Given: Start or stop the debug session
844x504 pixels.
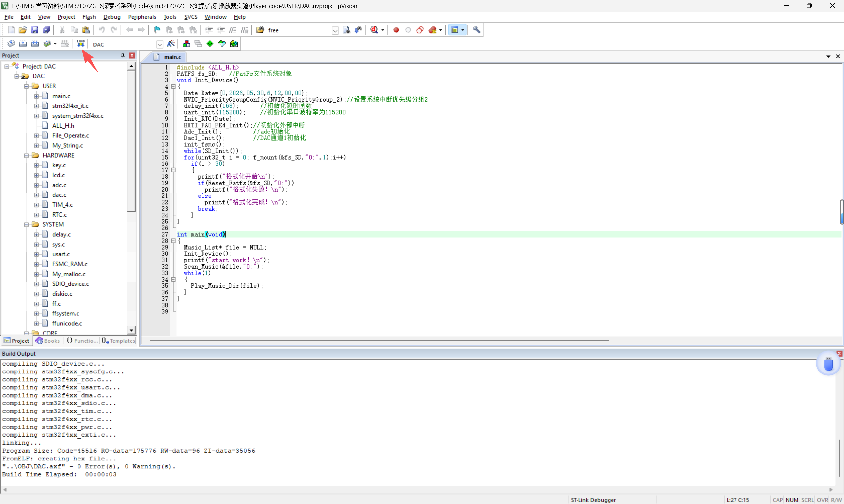Looking at the screenshot, I should (x=374, y=30).
